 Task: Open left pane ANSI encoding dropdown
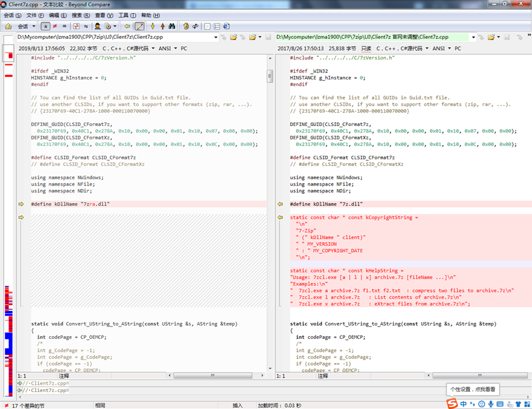point(175,48)
